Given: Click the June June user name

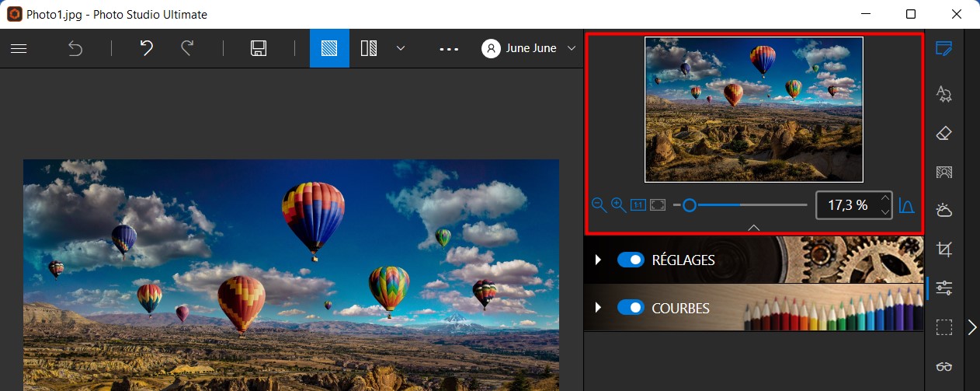Looking at the screenshot, I should (x=531, y=48).
